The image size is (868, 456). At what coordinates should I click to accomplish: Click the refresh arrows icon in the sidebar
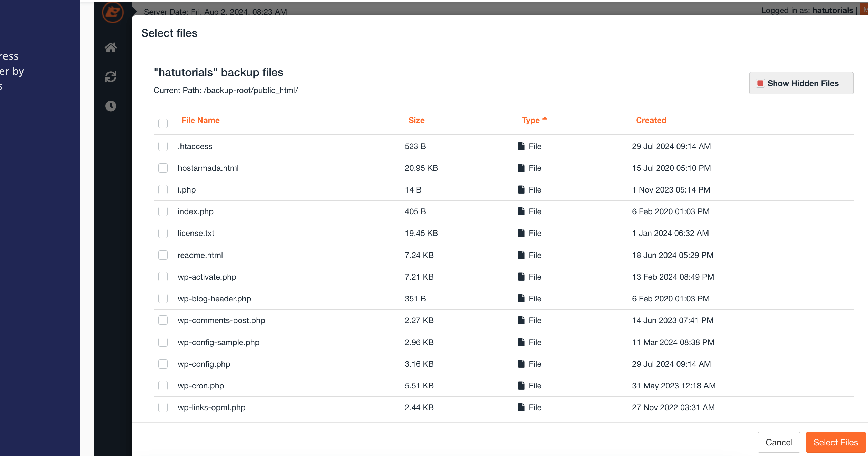pos(111,76)
